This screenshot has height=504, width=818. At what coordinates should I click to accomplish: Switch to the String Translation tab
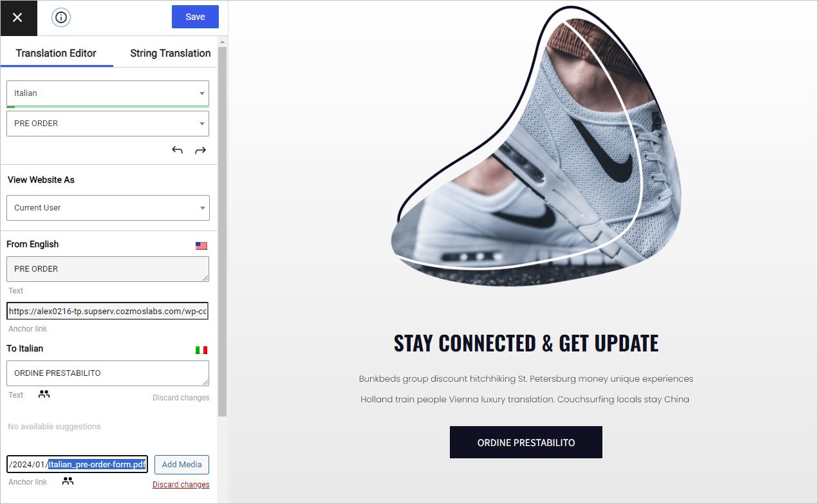coord(170,53)
